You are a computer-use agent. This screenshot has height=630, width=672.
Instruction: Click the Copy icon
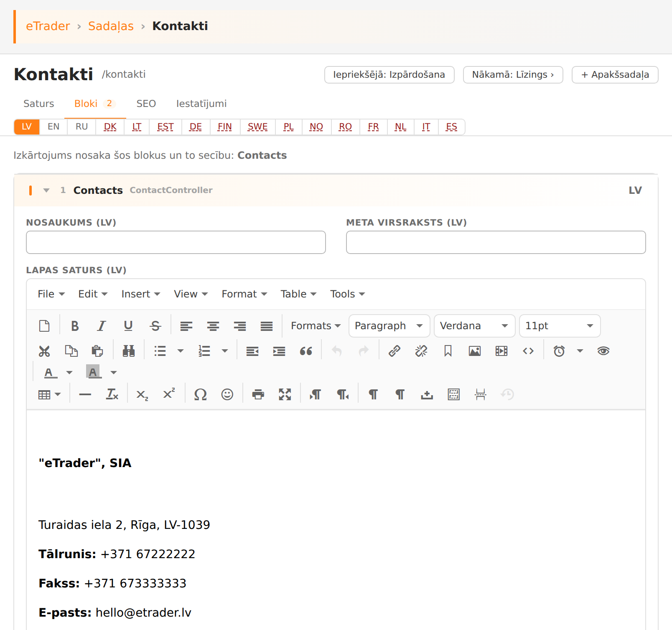coord(71,351)
